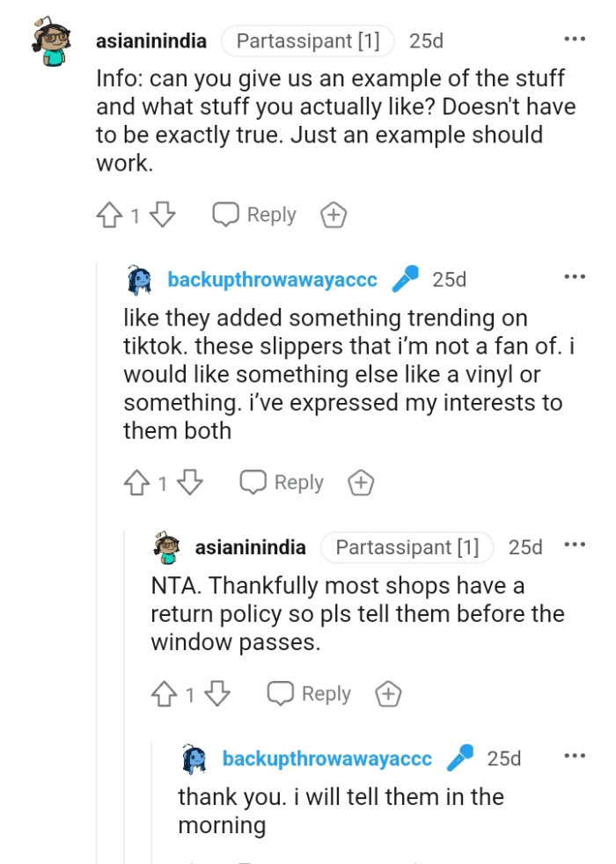Open the options menu on backupthrowawayaccc's first reply
The width and height of the screenshot is (616, 864).
click(x=575, y=275)
